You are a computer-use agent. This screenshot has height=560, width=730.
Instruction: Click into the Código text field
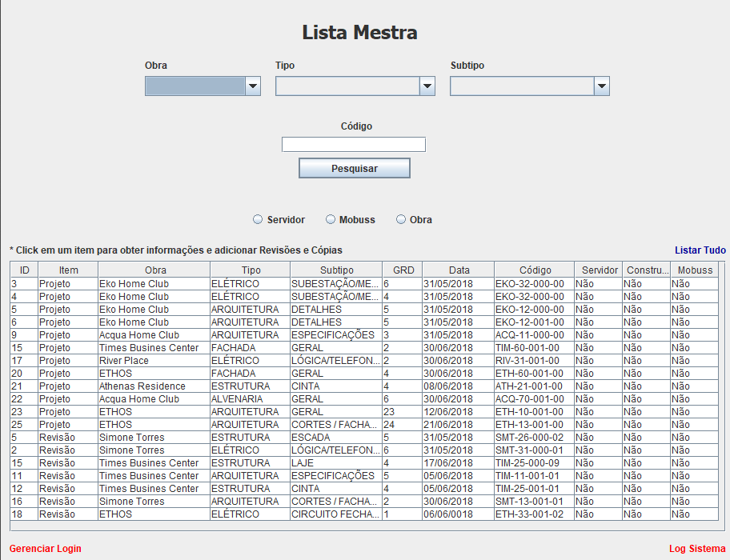pos(354,144)
